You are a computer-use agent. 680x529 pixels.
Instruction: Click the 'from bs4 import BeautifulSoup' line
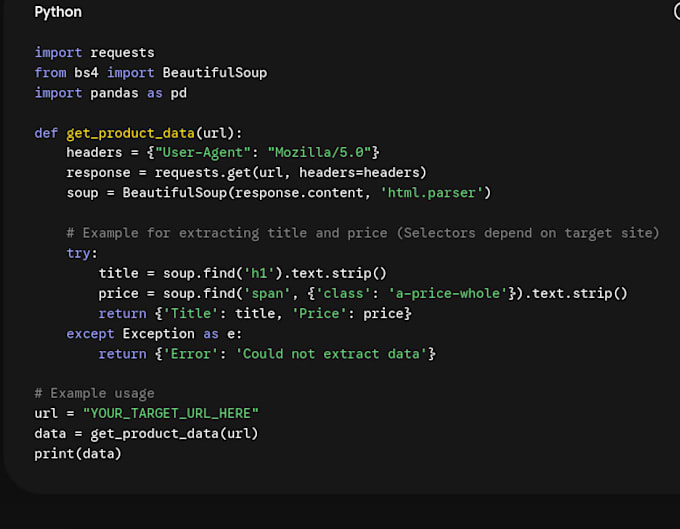[151, 73]
